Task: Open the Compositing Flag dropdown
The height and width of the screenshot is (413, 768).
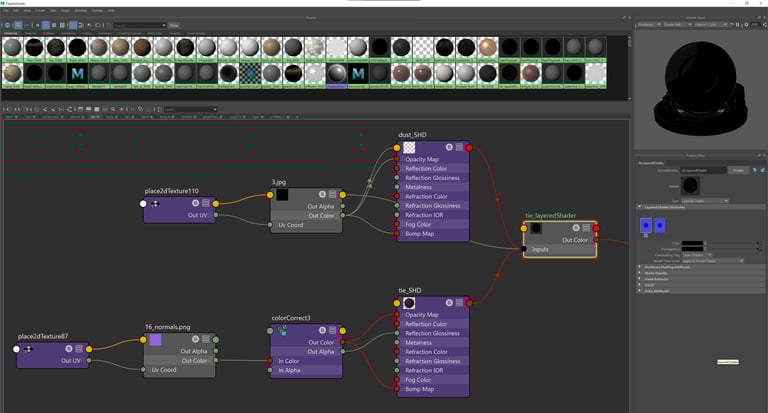Action: coord(696,255)
